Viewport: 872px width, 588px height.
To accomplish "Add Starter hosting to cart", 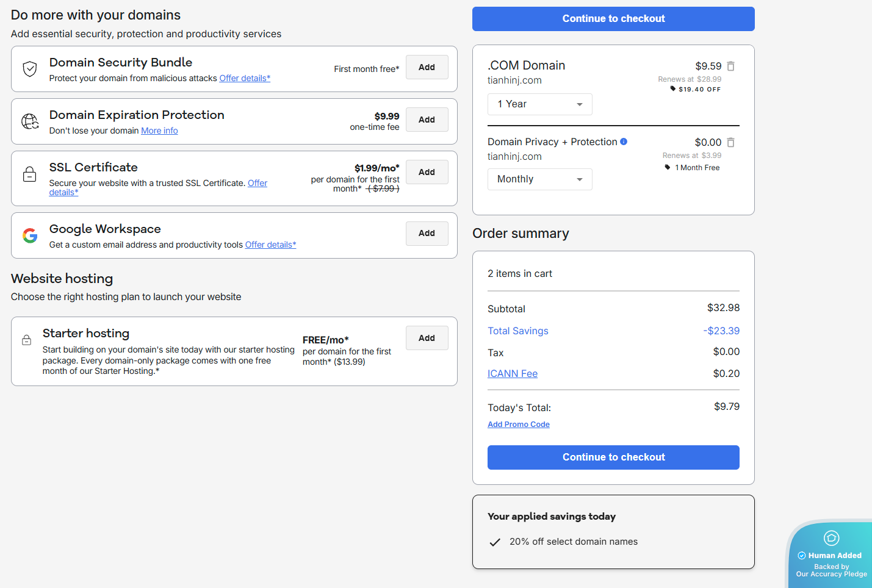I will (x=427, y=338).
